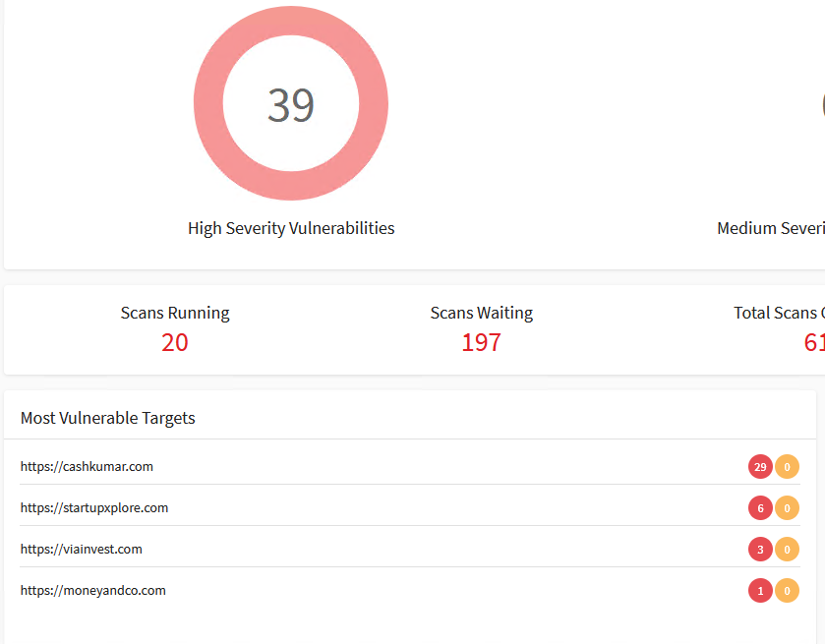Click the orange 0 badge for startupxplore.com
The image size is (825, 644).
point(787,508)
